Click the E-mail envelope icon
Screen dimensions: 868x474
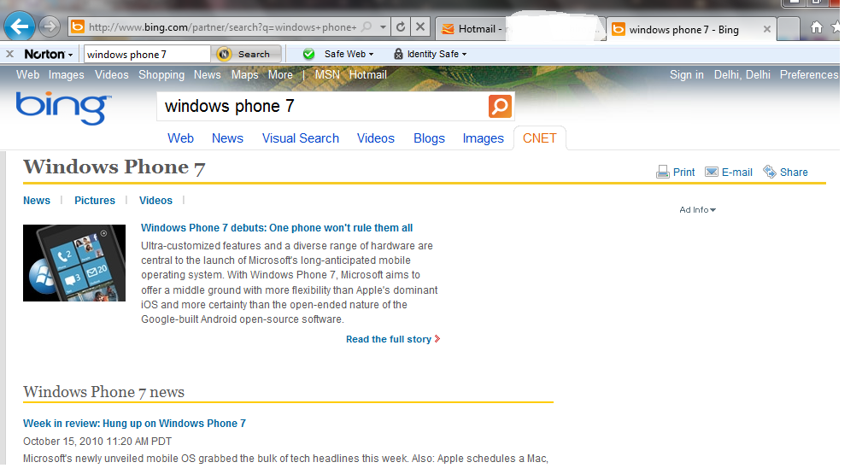click(712, 172)
